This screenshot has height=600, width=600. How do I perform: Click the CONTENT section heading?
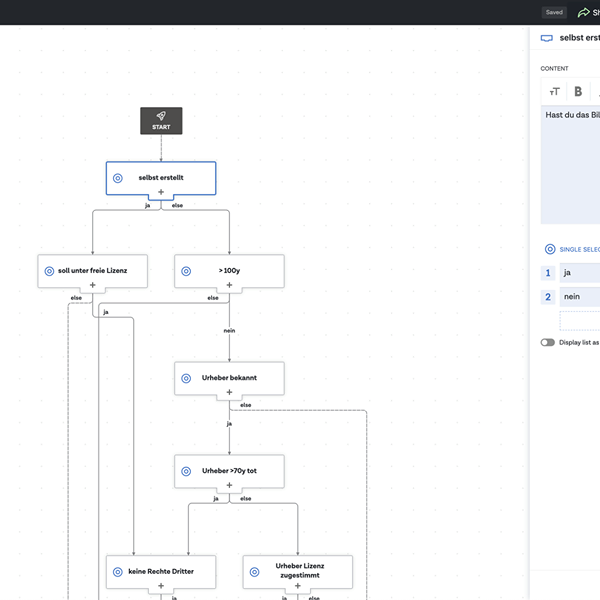point(554,68)
